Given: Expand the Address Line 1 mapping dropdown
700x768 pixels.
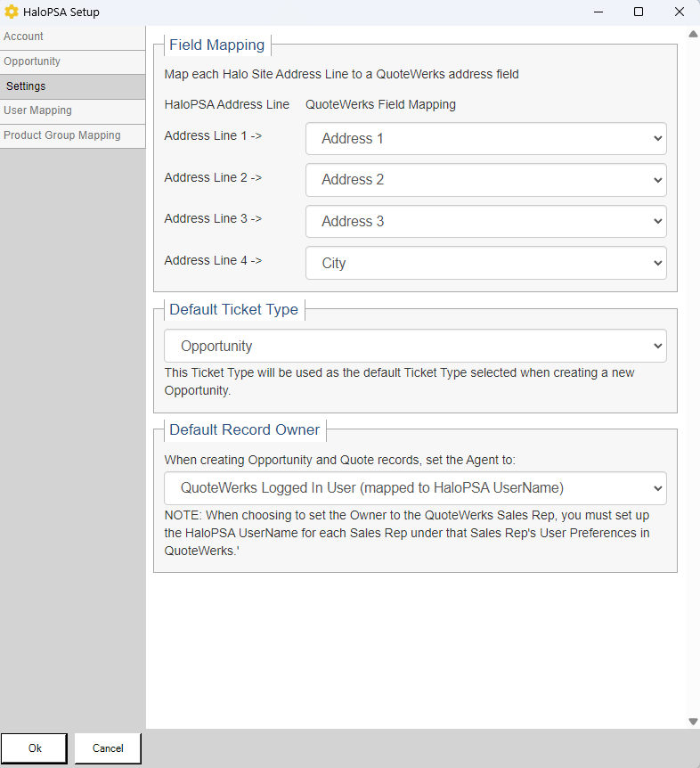Looking at the screenshot, I should pyautogui.click(x=485, y=139).
